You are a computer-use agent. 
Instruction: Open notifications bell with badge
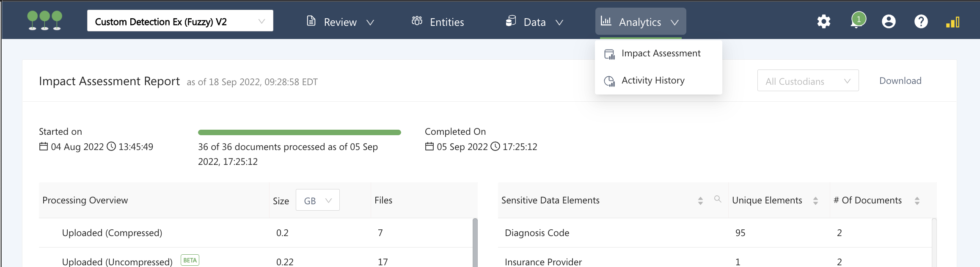click(x=857, y=21)
